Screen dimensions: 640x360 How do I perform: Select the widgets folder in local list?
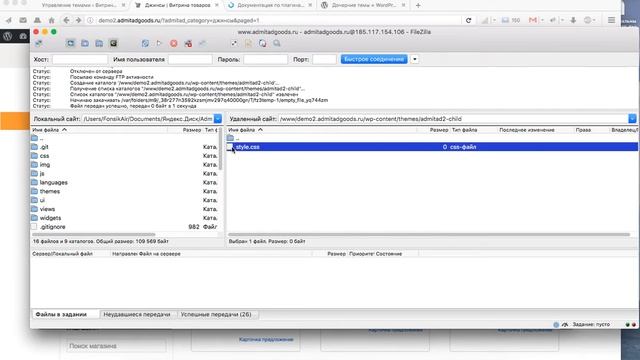(124, 218)
